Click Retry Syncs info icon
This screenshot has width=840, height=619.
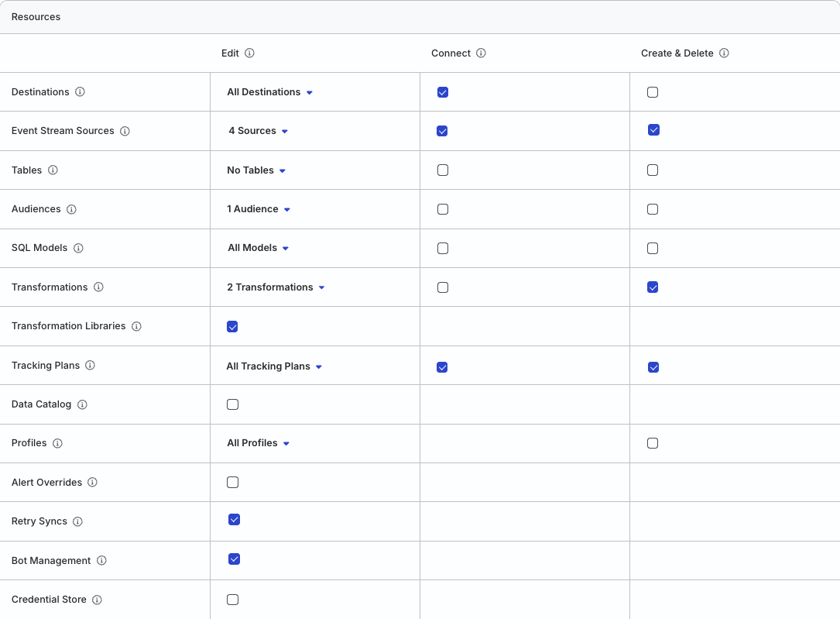coord(77,521)
